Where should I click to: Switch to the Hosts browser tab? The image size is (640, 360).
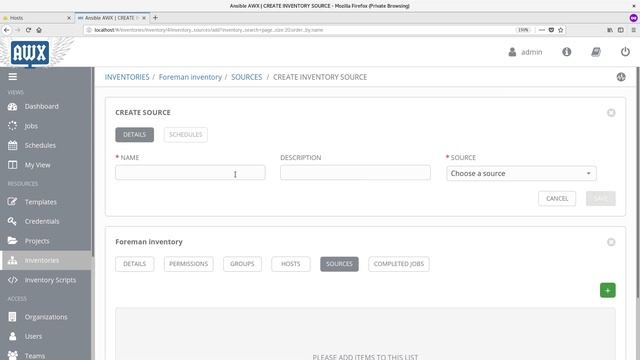click(36, 18)
